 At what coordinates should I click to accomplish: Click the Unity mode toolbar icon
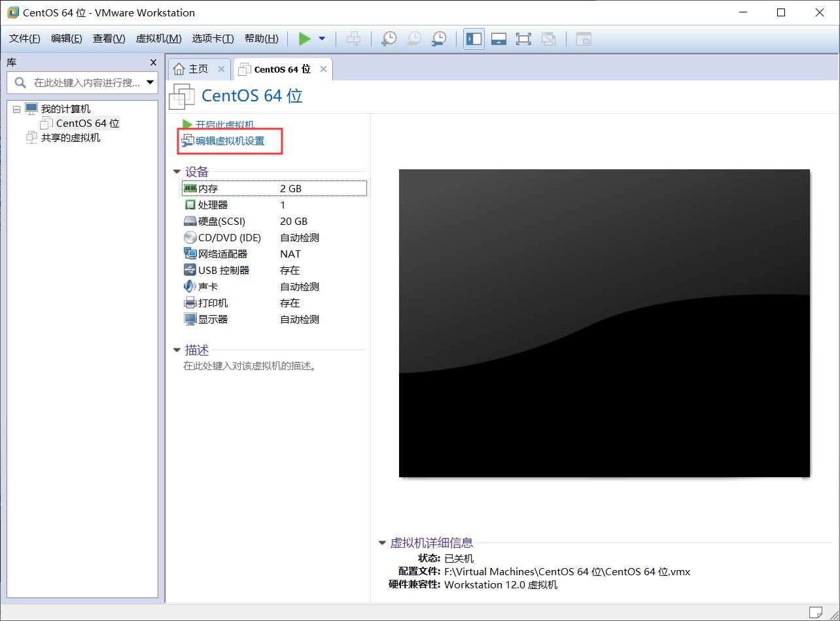(x=548, y=39)
